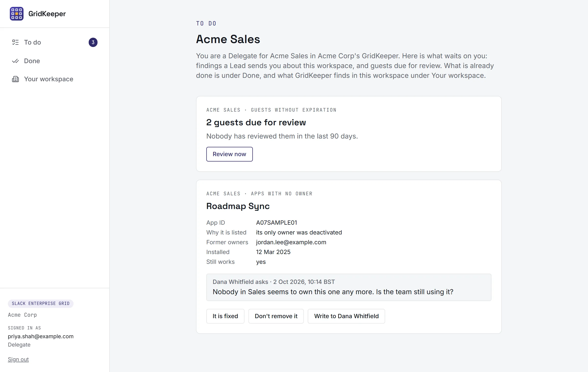Click 'its only owner was deactivated' text
Viewport: 588px width, 372px height.
click(x=299, y=232)
